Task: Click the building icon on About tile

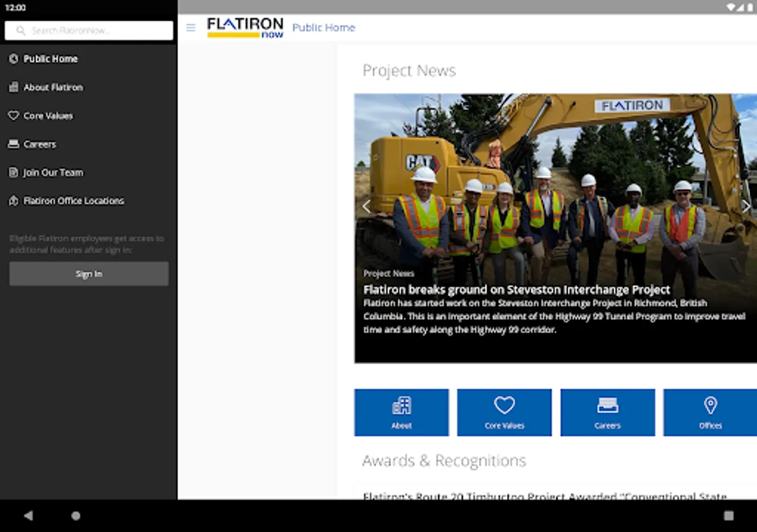Action: (x=402, y=406)
